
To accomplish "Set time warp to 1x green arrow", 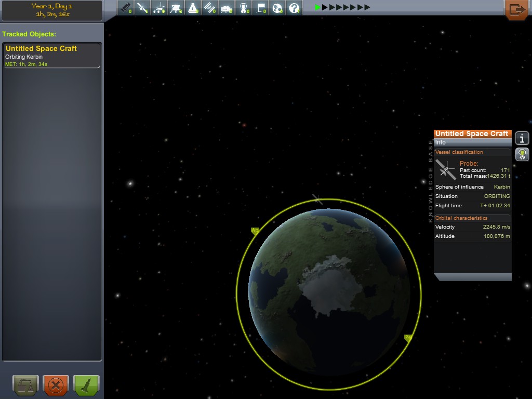I will (317, 7).
